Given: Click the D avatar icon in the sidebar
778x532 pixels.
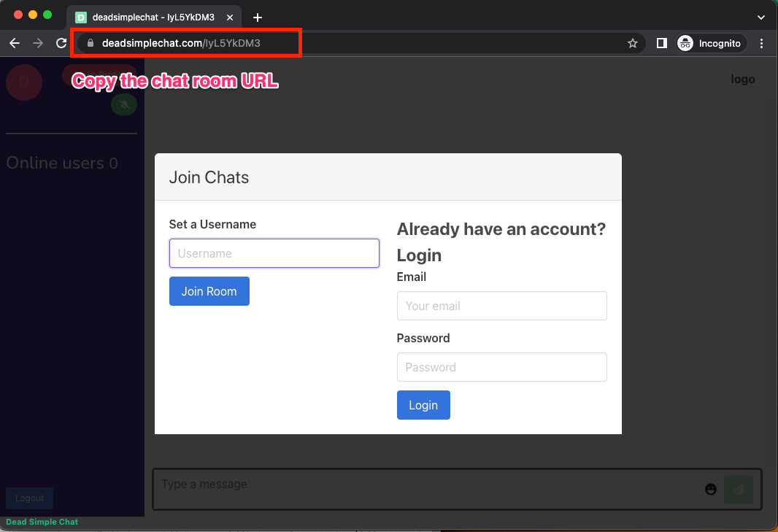Looking at the screenshot, I should click(x=24, y=82).
